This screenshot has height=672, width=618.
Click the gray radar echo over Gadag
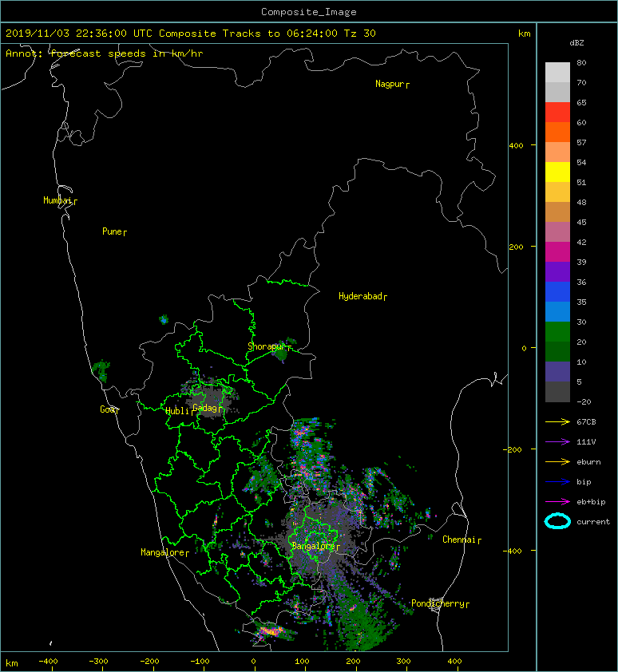[x=210, y=401]
